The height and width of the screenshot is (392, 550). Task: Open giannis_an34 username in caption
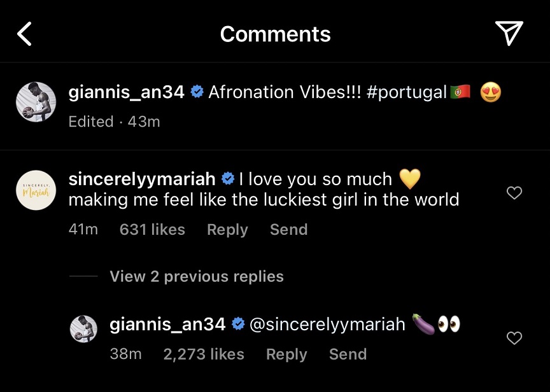tap(126, 92)
